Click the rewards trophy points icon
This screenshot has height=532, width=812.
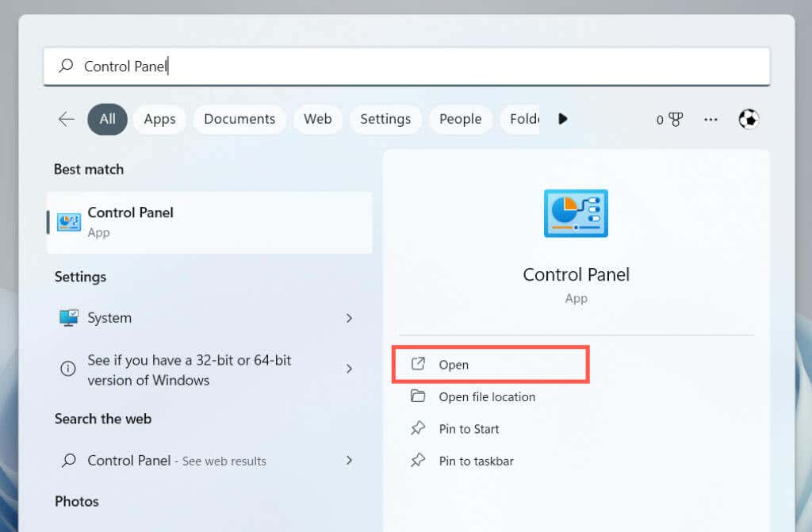click(675, 119)
